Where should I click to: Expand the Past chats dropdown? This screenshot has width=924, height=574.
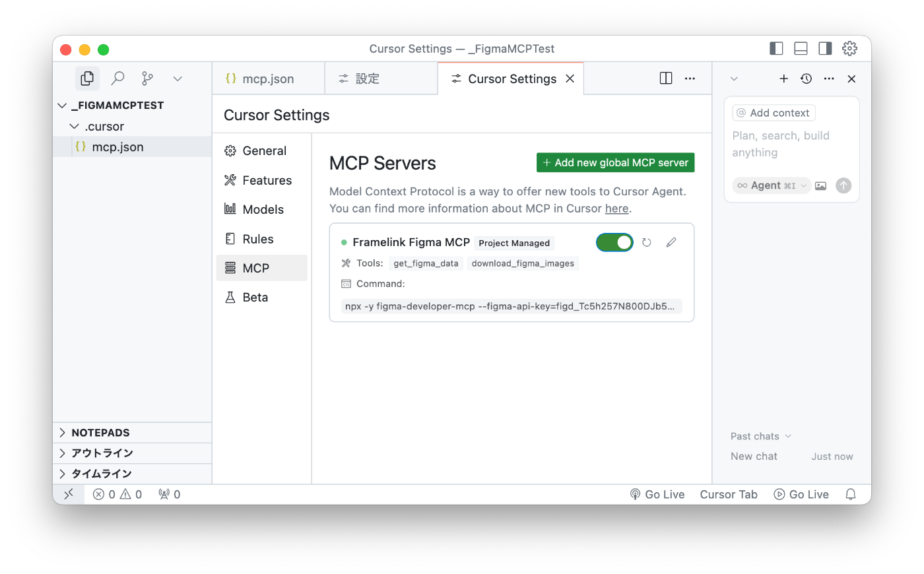tap(761, 436)
